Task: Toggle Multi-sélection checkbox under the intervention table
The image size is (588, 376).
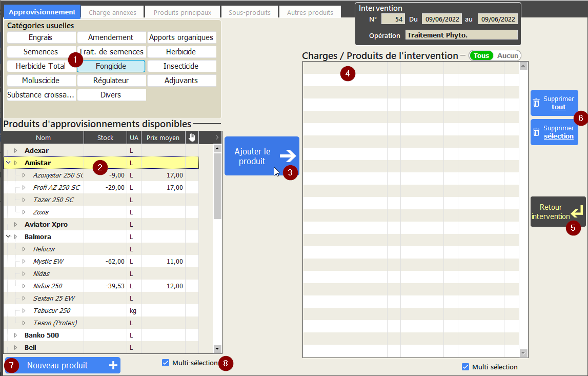Action: click(x=465, y=367)
